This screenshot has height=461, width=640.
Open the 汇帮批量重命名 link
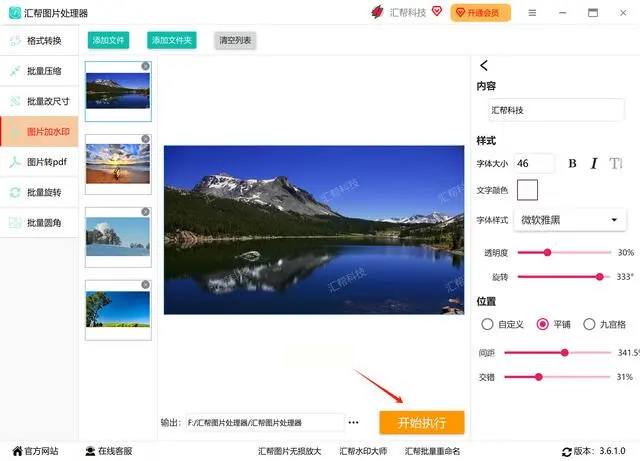click(x=432, y=451)
